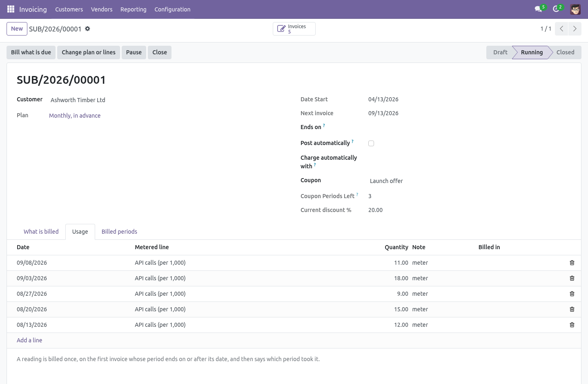Open the Customers menu

pos(69,9)
